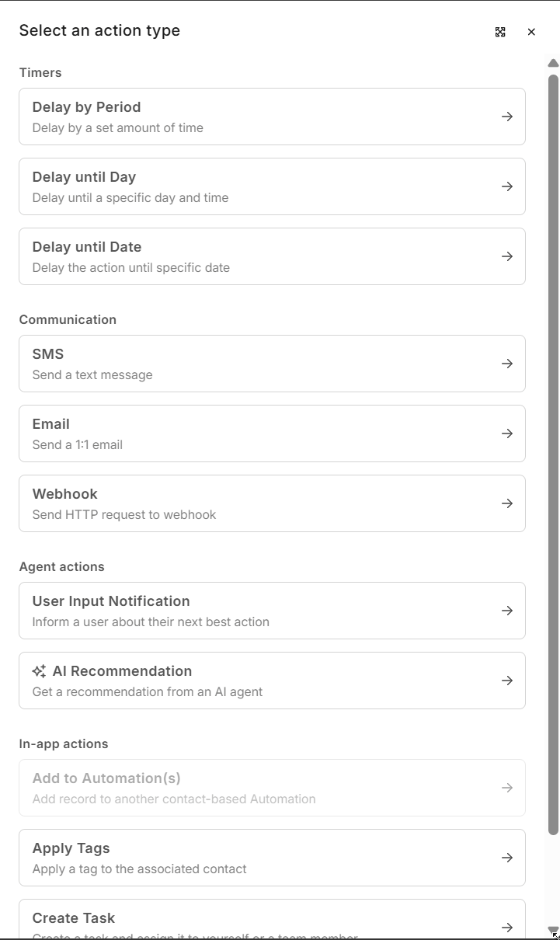560x940 pixels.
Task: Click the arrow beside SMS action
Action: (x=507, y=364)
